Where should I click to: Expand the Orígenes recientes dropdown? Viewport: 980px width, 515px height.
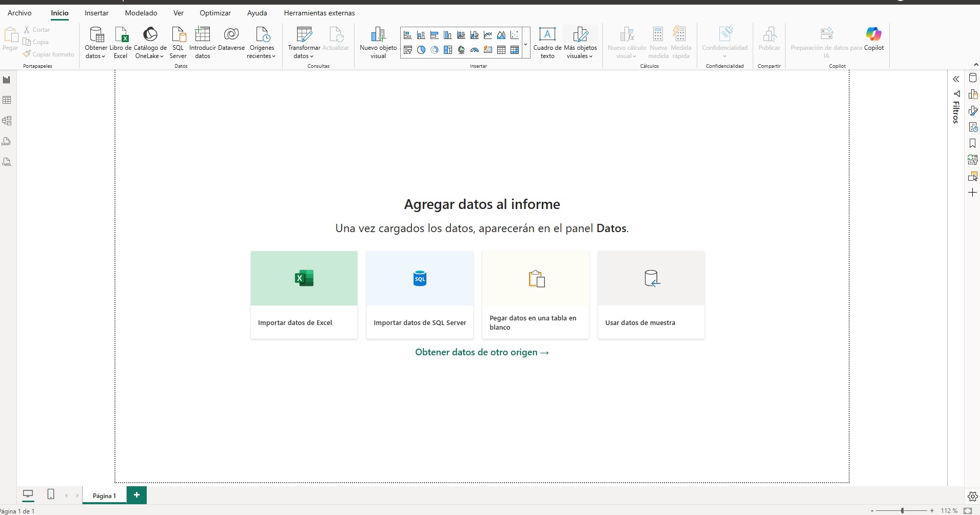click(262, 43)
